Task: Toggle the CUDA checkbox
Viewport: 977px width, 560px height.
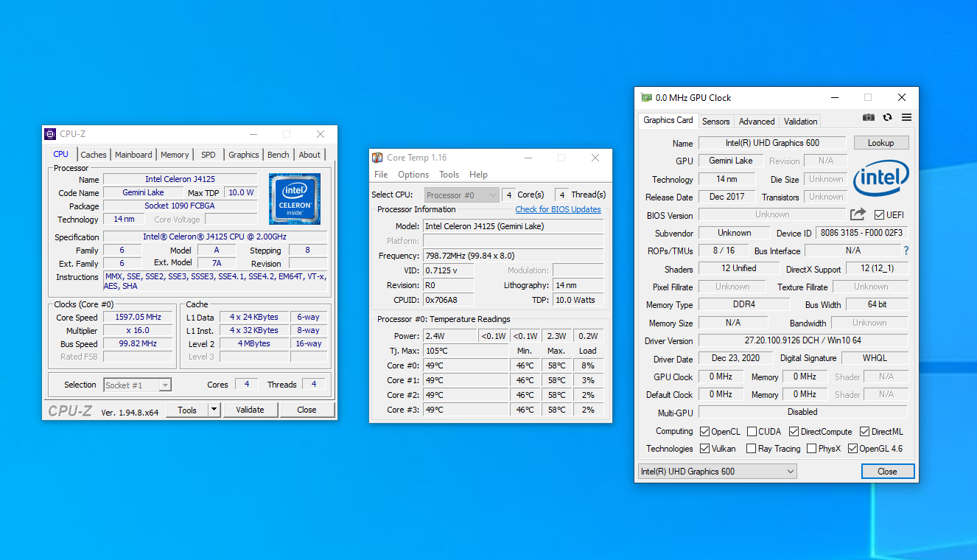Action: [x=752, y=432]
